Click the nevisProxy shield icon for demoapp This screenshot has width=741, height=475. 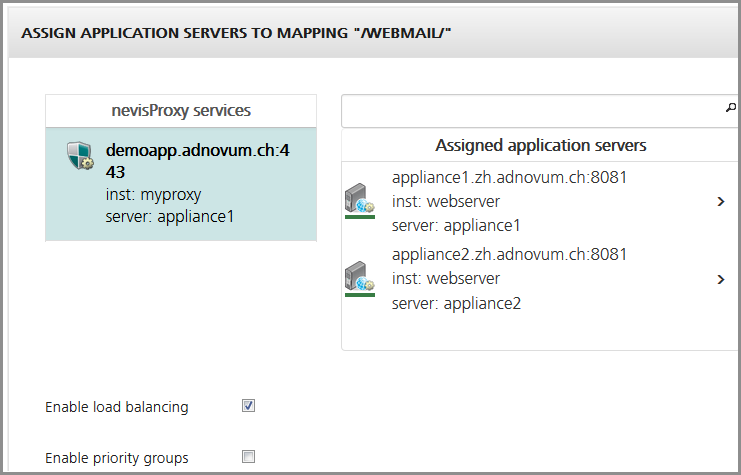80,155
